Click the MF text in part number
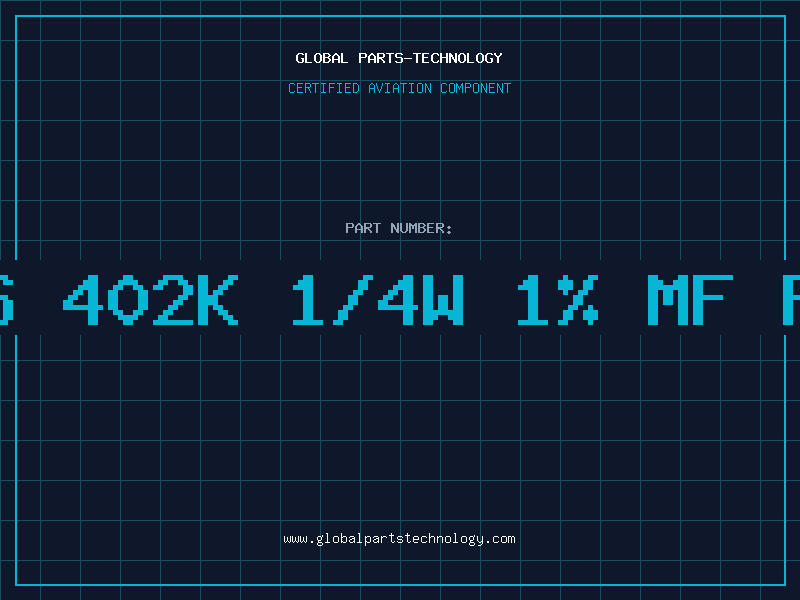This screenshot has width=800, height=600. click(690, 299)
